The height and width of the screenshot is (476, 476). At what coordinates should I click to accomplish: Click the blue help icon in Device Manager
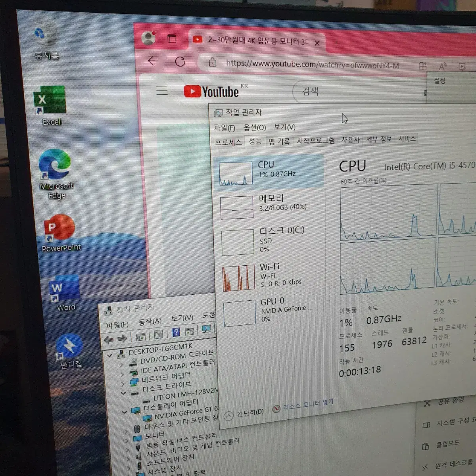coord(176,332)
